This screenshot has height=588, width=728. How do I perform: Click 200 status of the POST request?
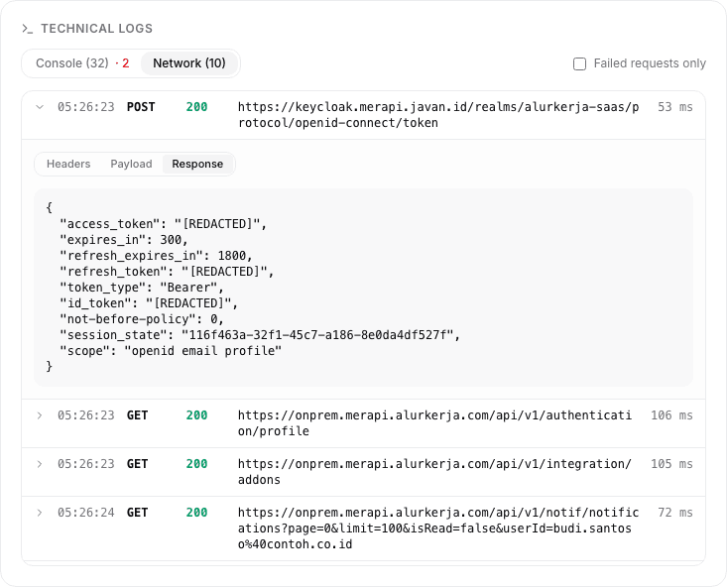click(196, 107)
